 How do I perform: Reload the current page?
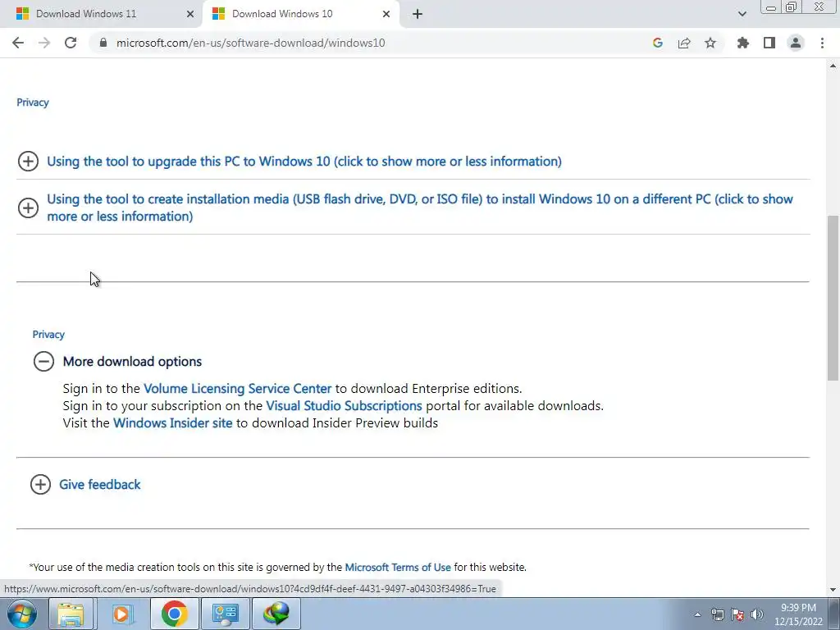(71, 43)
